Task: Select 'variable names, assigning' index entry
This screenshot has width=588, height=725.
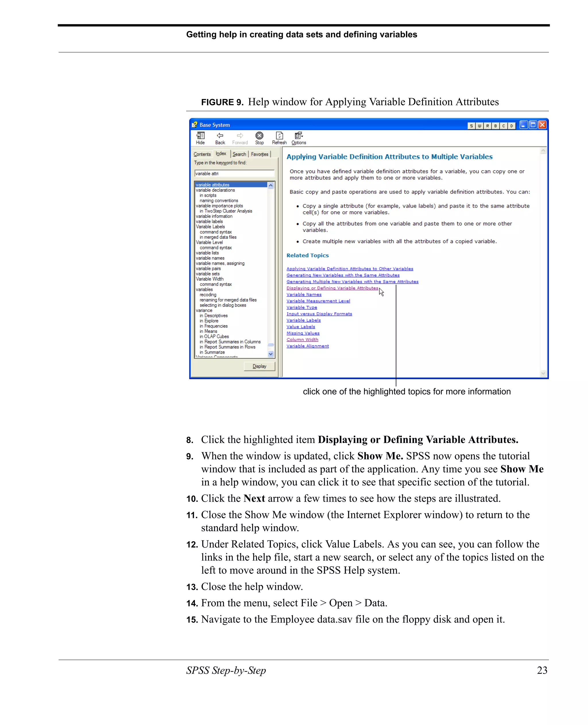Action: pos(220,263)
